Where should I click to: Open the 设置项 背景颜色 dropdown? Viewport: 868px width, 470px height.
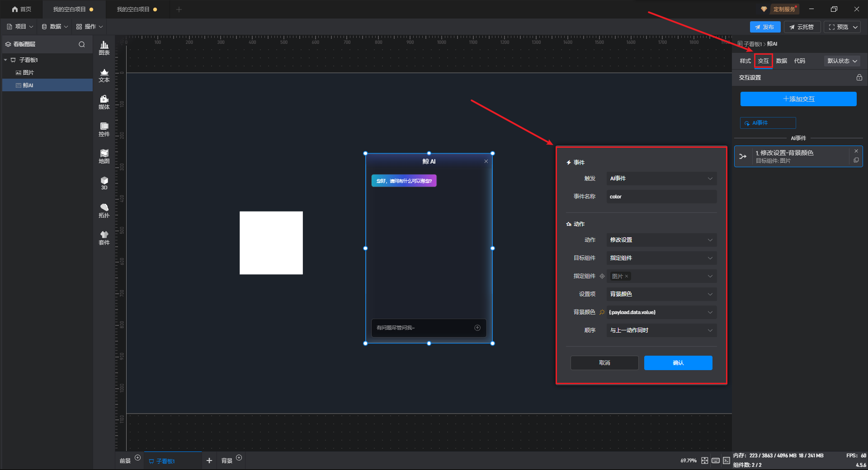(x=661, y=294)
